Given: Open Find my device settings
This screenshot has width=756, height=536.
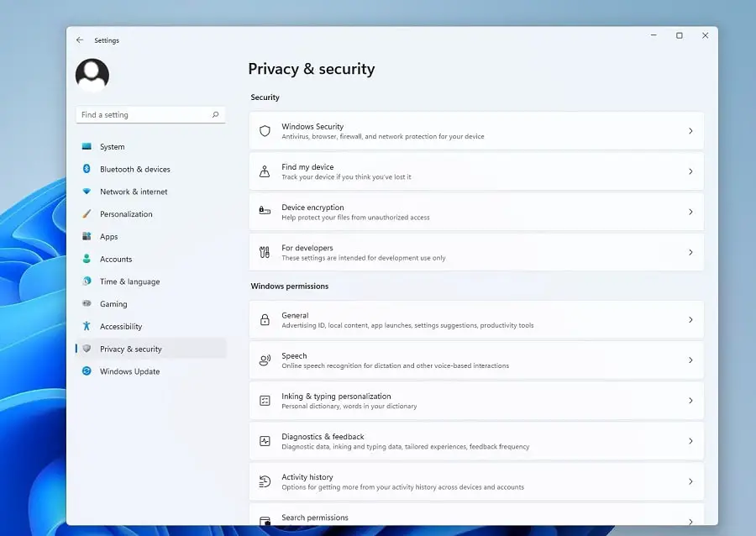Looking at the screenshot, I should 476,171.
